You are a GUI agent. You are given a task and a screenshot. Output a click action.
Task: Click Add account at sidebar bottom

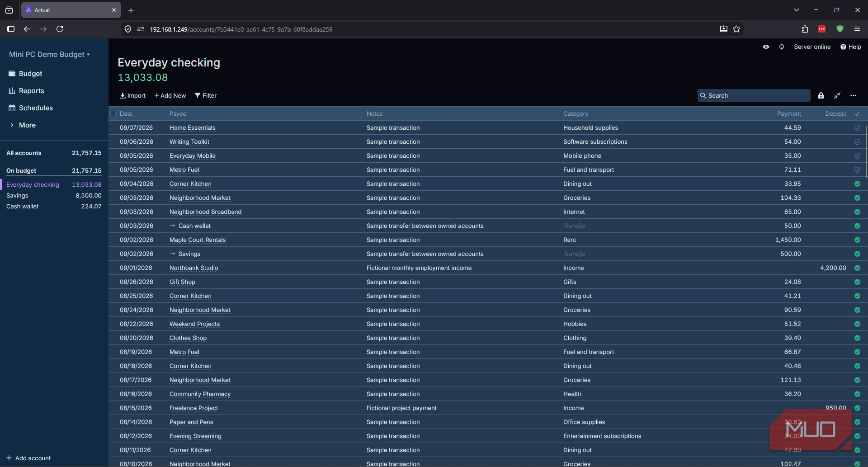pos(28,458)
